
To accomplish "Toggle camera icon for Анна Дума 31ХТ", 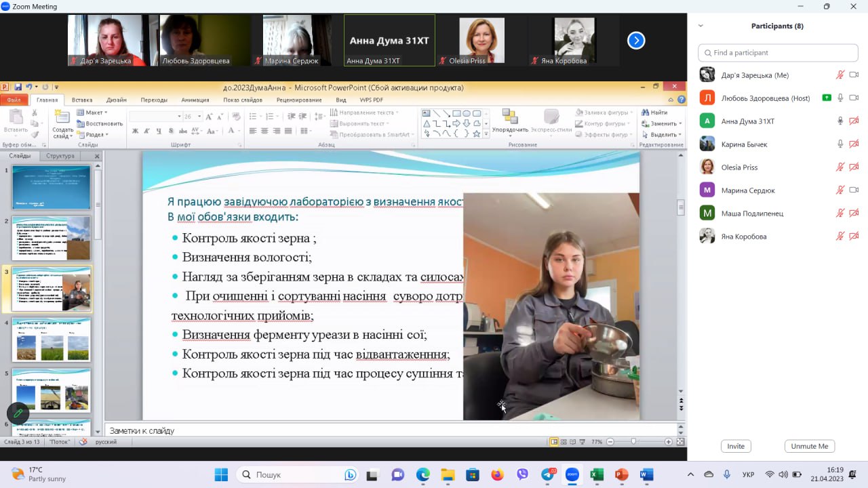I will click(x=854, y=121).
